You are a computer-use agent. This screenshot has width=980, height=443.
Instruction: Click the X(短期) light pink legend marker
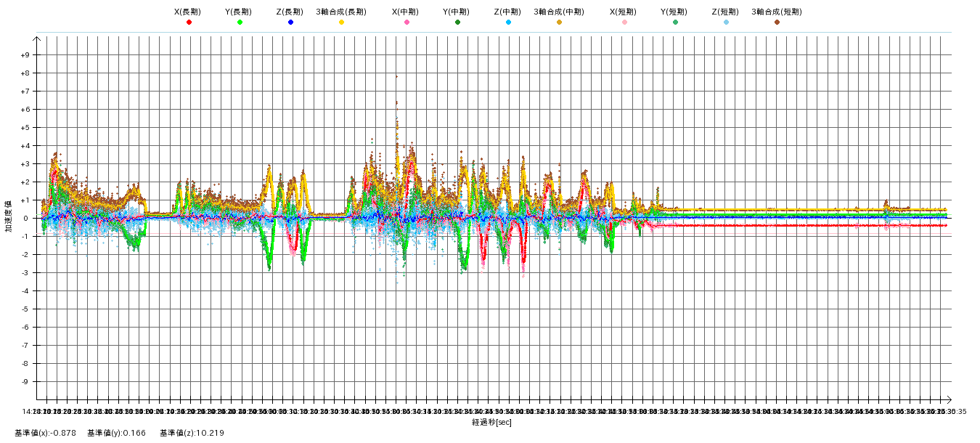[624, 23]
